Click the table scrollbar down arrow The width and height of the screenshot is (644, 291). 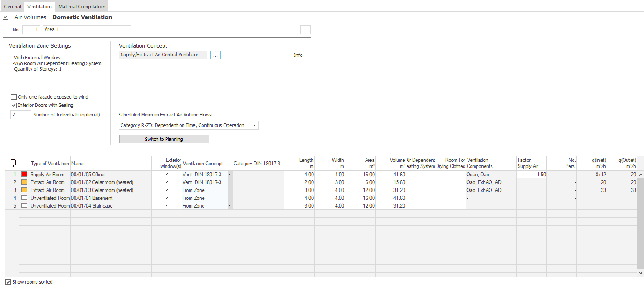(x=641, y=273)
